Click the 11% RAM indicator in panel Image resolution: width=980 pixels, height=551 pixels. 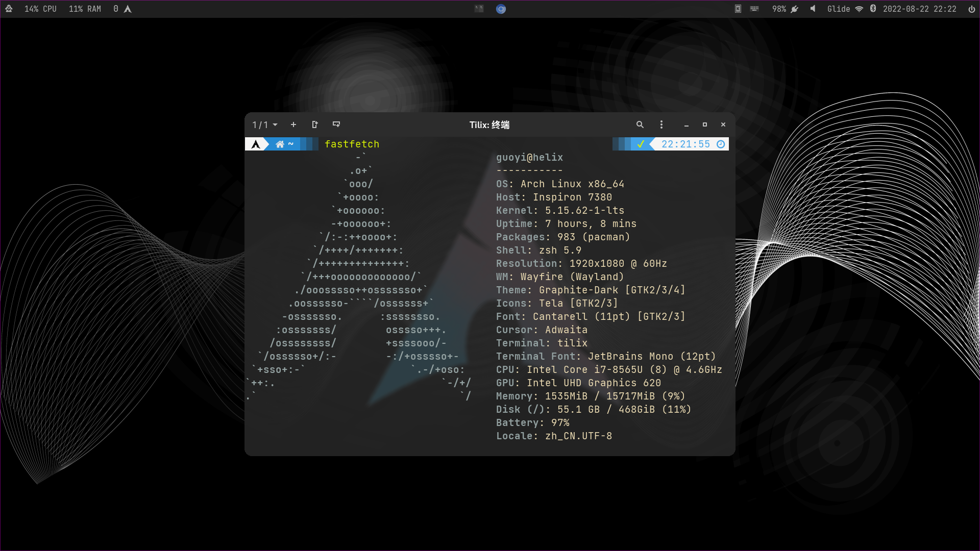tap(85, 9)
